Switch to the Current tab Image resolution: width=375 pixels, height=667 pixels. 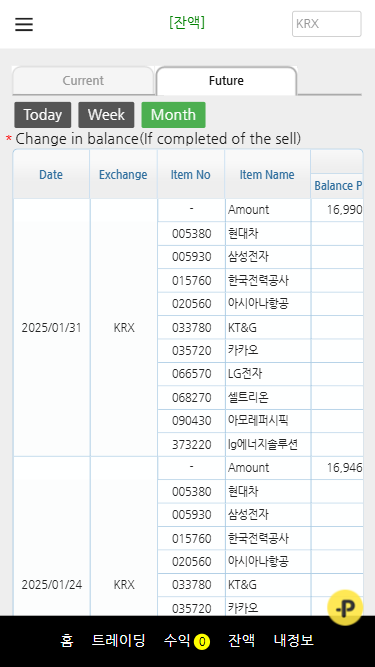[x=83, y=80]
